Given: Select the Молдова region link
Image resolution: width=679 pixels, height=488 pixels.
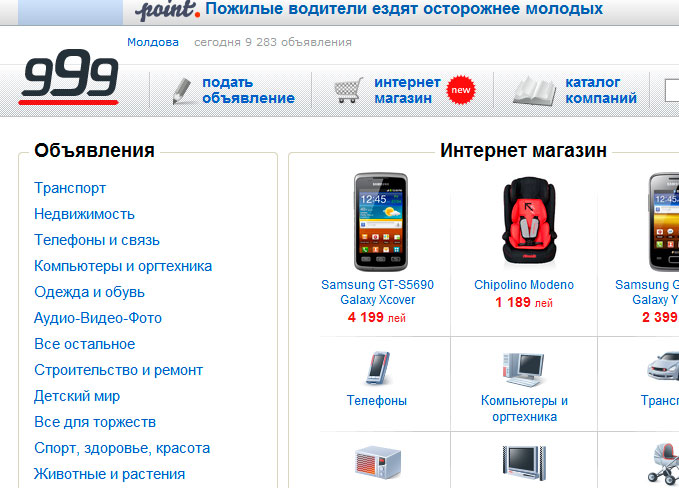Looking at the screenshot, I should [x=153, y=42].
